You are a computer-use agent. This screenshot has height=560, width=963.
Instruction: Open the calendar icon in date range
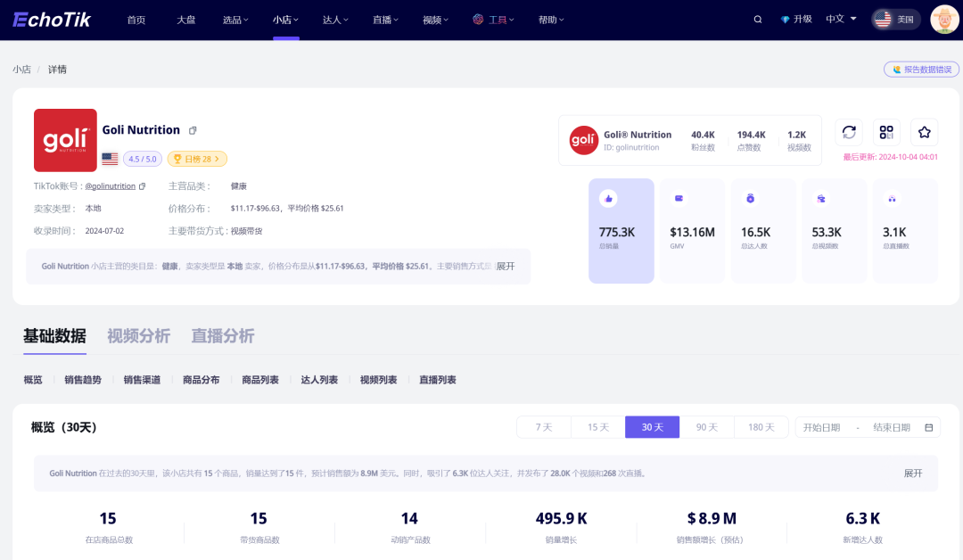pyautogui.click(x=928, y=427)
